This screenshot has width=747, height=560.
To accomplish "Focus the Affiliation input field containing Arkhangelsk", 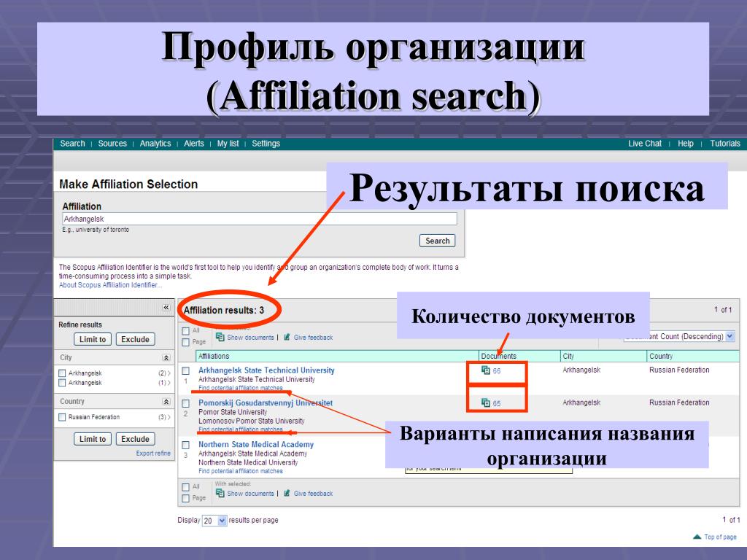I will coord(260,219).
